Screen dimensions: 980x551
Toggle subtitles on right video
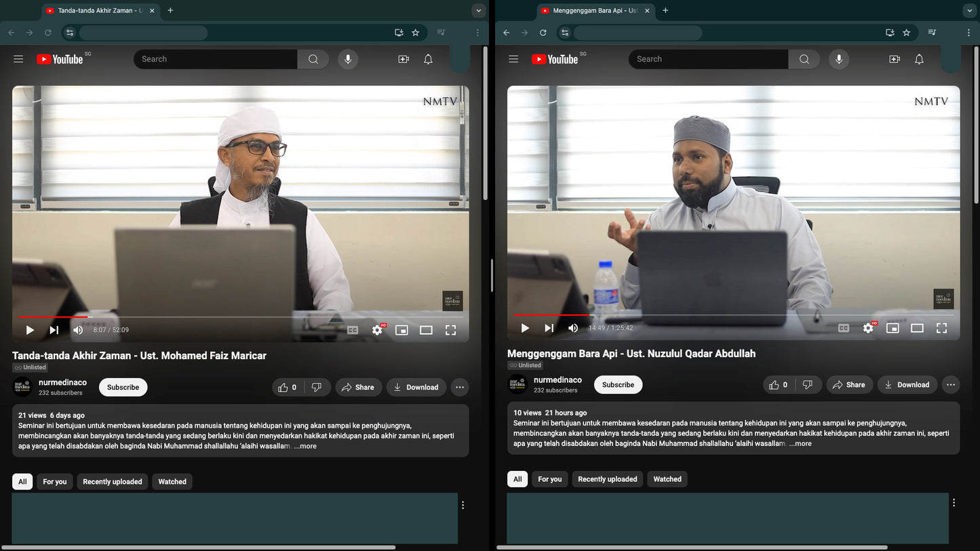click(844, 328)
